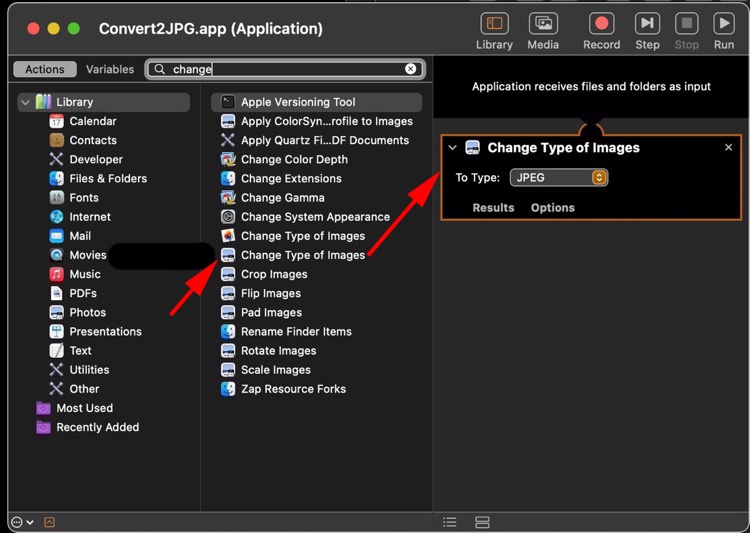The width and height of the screenshot is (750, 533).
Task: Select the Apple Versioning Tool action
Action: pyautogui.click(x=317, y=102)
